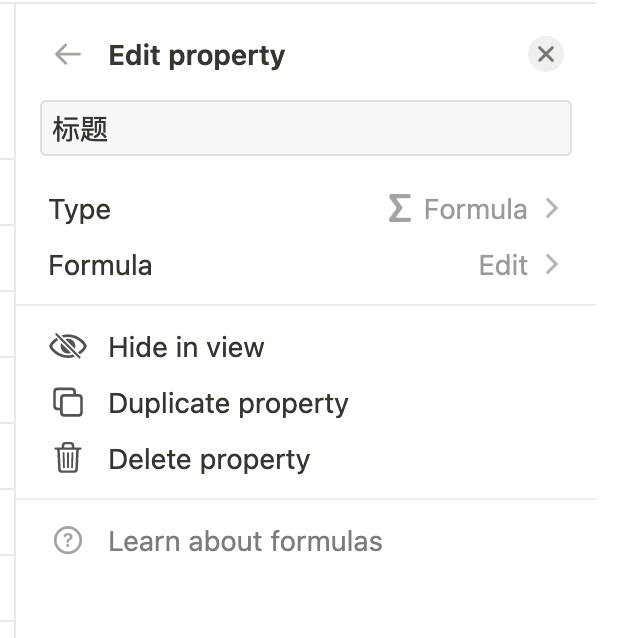632x638 pixels.
Task: Toggle the crossed-eye hide icon
Action: point(68,347)
